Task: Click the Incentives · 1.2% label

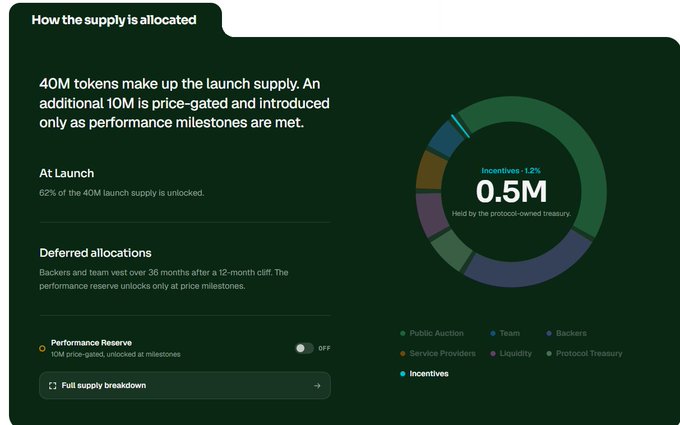Action: pos(511,171)
